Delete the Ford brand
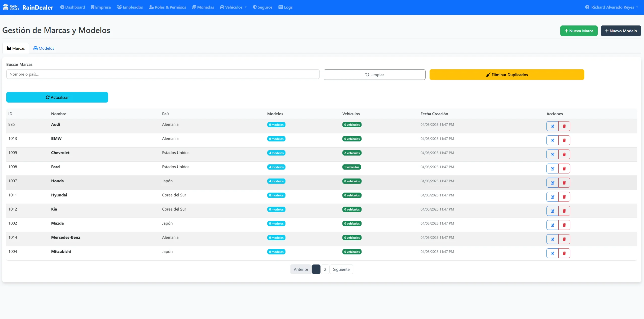644x319 pixels. (x=564, y=168)
